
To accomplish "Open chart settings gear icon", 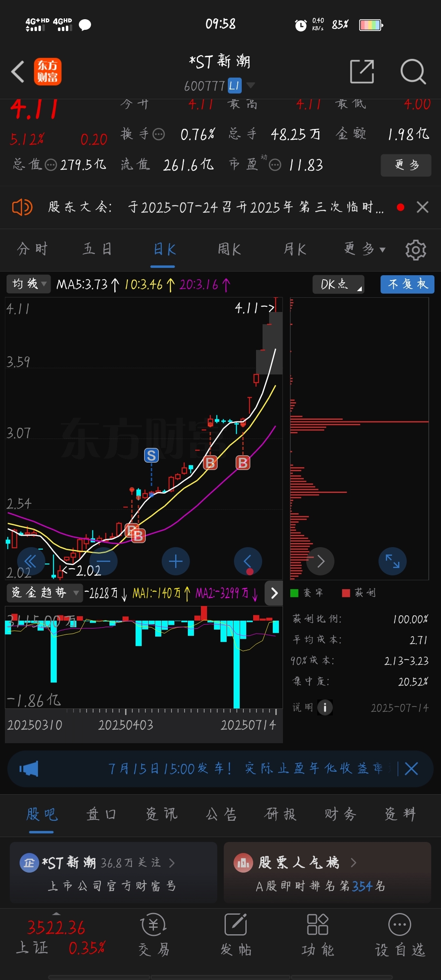I will coord(416,249).
